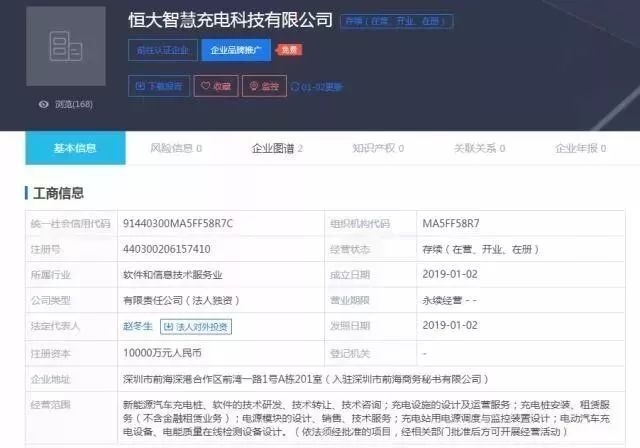Image resolution: width=640 pixels, height=448 pixels.
Task: Click industry value 软件和信息技术服务业
Action: point(173,275)
